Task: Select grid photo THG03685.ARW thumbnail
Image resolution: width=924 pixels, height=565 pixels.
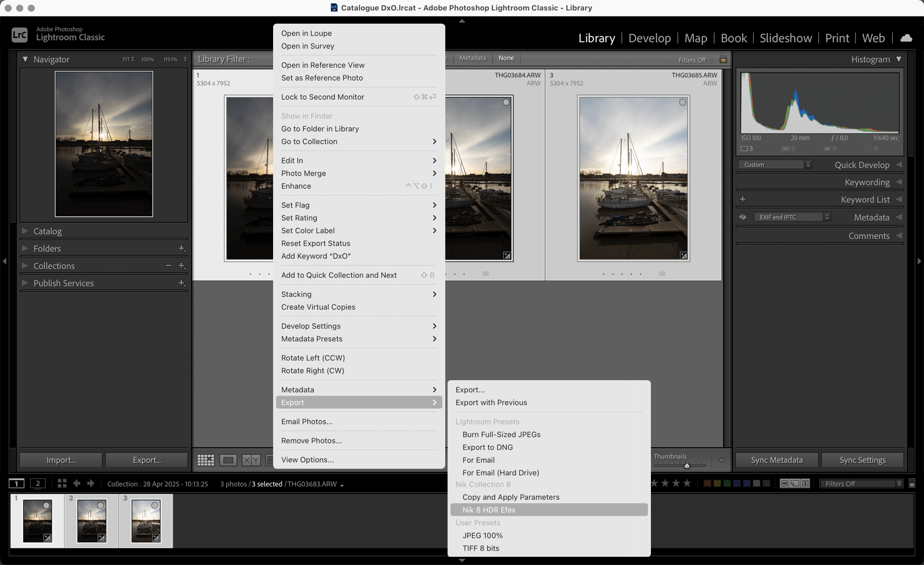Action: click(633, 178)
